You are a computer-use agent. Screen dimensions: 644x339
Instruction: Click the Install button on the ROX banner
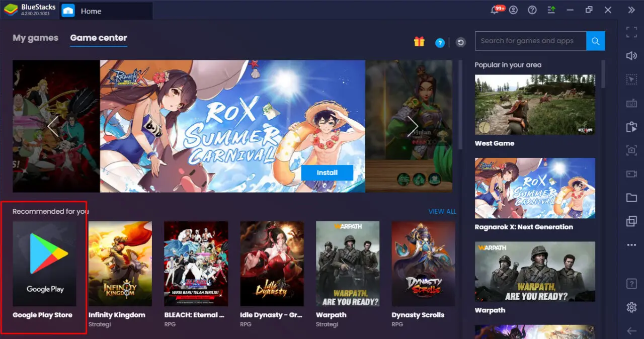tap(327, 173)
